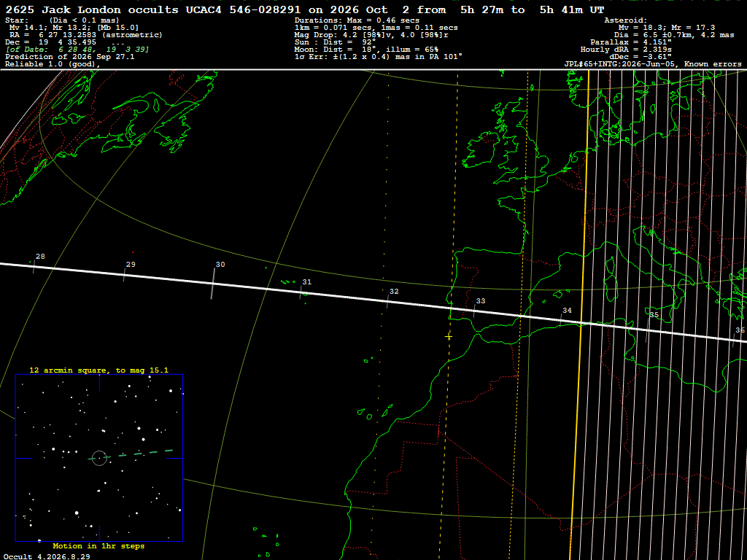Click the Mag Drop value line
This screenshot has width=747, height=560.
pos(371,35)
